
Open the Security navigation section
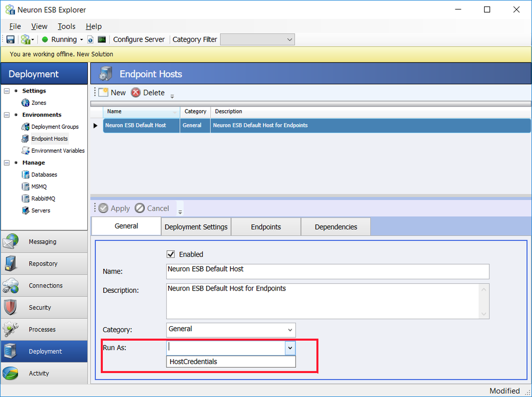point(44,308)
